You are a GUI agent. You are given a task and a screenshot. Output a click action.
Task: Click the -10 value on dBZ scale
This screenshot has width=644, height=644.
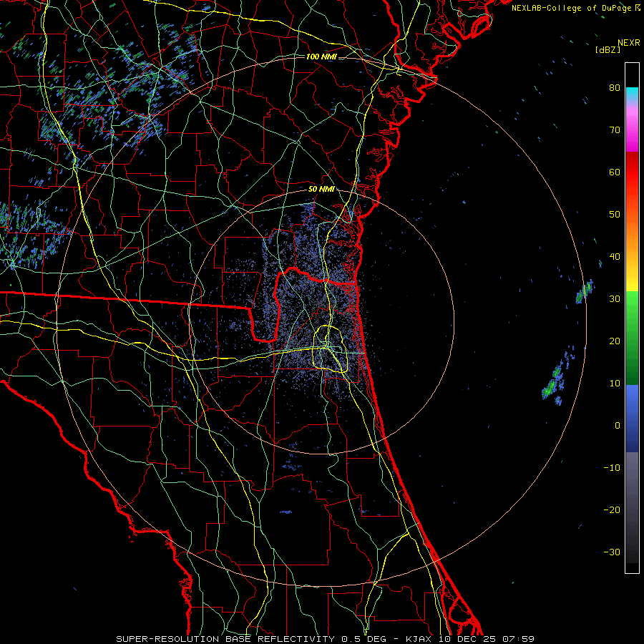click(x=612, y=468)
